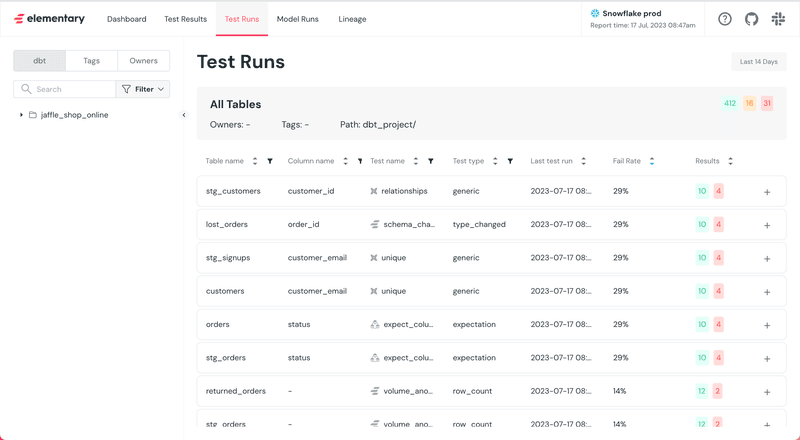
Task: Open the Filter dropdown
Action: pos(143,89)
